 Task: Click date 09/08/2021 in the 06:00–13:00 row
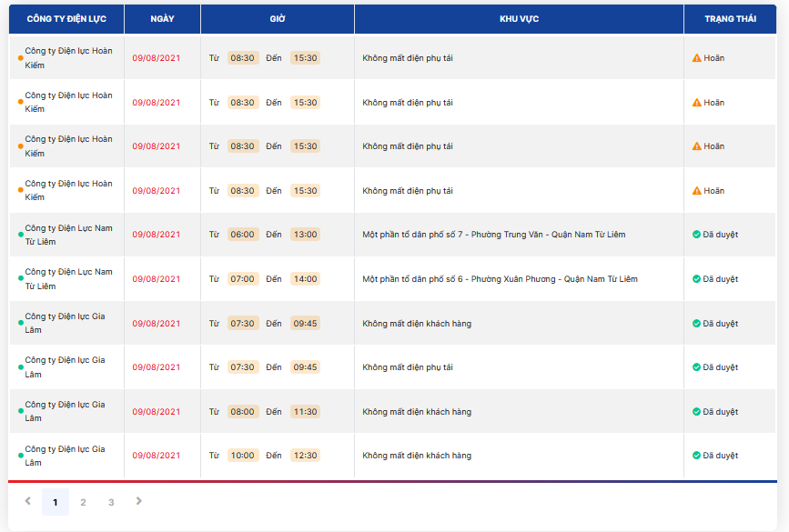pyautogui.click(x=156, y=235)
